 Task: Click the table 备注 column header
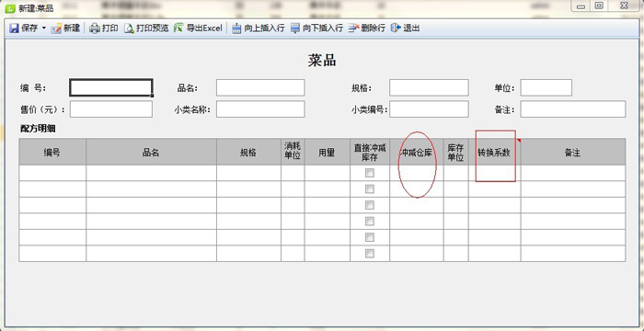(x=573, y=152)
